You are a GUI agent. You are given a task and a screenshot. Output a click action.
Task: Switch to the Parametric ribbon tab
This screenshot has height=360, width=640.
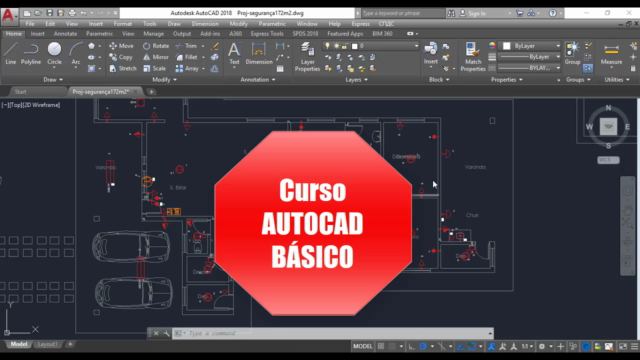coord(99,34)
